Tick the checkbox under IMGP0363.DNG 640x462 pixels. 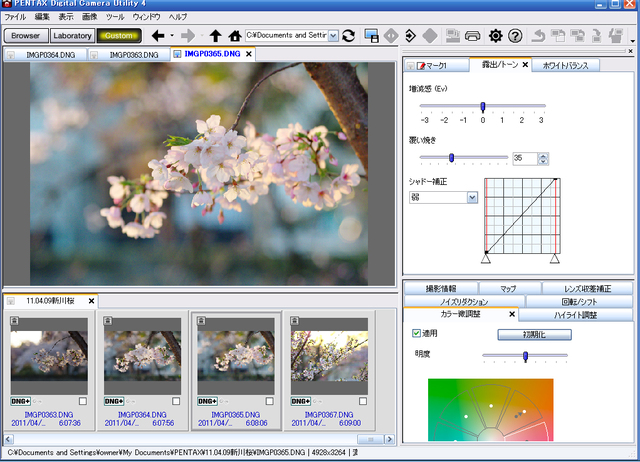click(83, 401)
